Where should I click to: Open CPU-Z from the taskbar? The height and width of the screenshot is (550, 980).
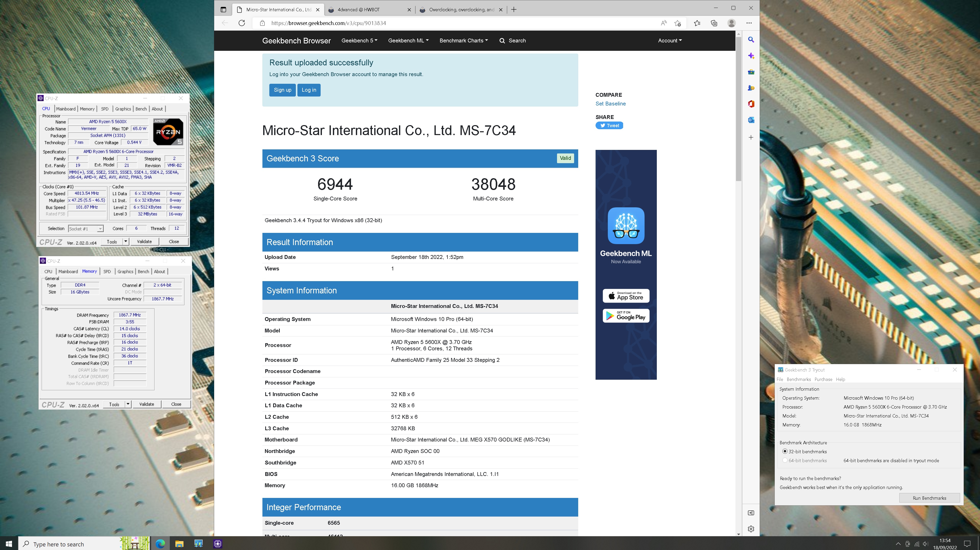(217, 544)
